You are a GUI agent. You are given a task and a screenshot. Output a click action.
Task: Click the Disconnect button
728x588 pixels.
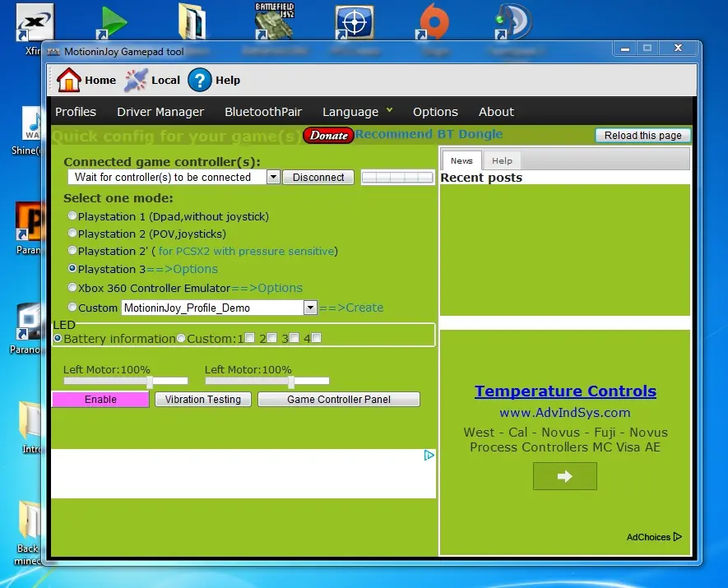pyautogui.click(x=318, y=178)
